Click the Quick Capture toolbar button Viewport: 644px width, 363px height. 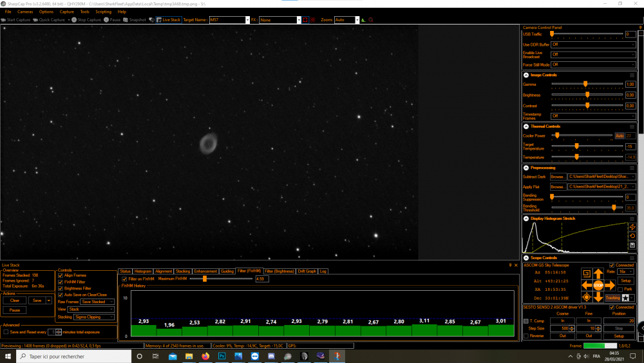[50, 20]
